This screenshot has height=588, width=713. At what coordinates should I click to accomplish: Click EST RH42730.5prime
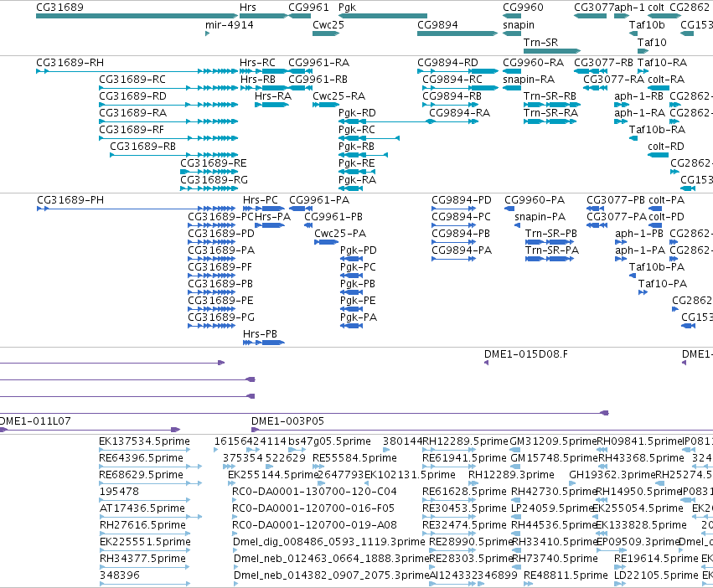pyautogui.click(x=516, y=500)
